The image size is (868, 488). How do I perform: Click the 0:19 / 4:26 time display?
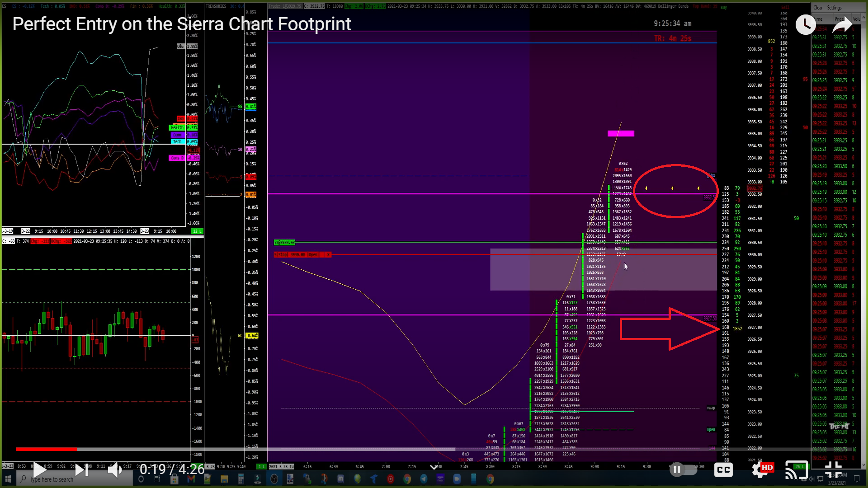(172, 470)
